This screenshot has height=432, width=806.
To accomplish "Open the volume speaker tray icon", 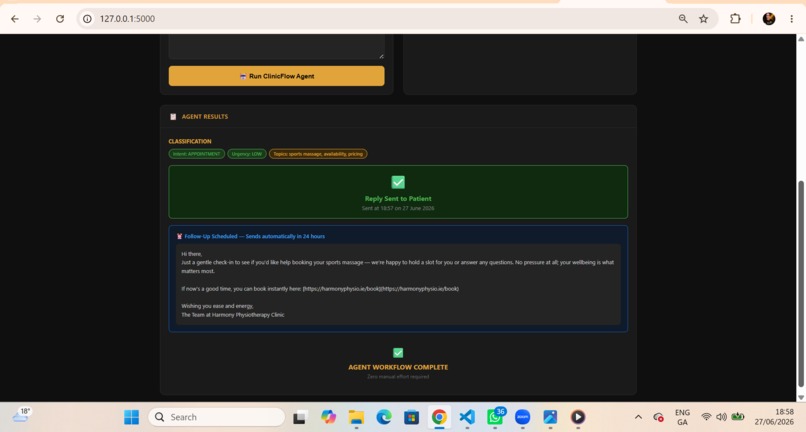I will (x=722, y=417).
